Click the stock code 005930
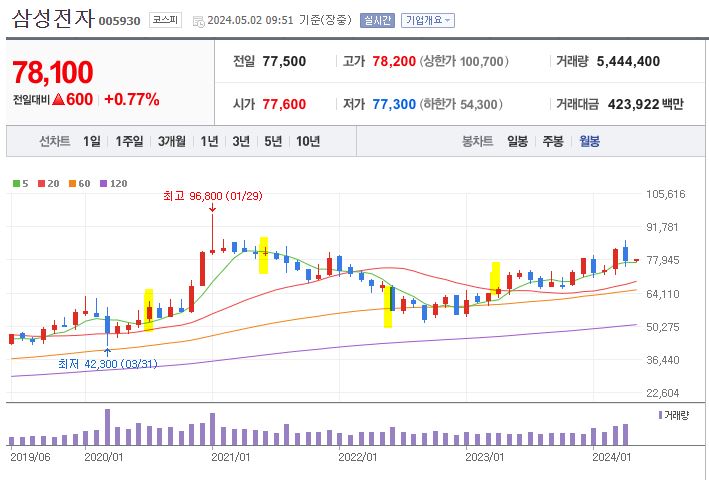 119,21
